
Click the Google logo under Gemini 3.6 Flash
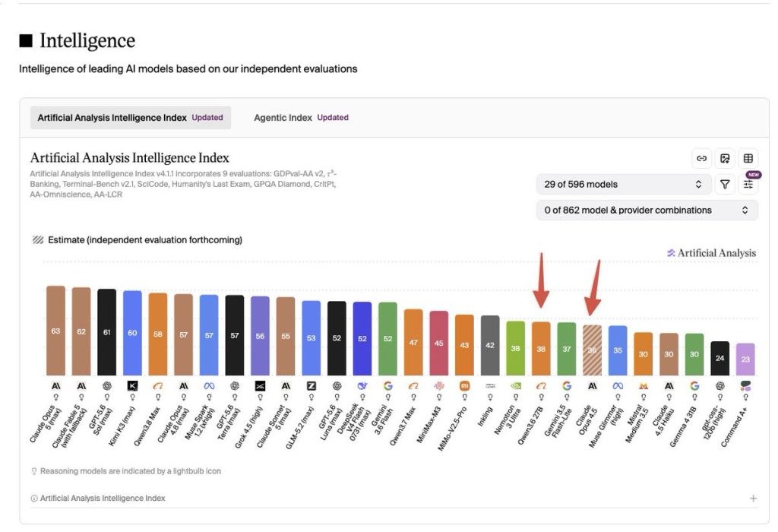(x=388, y=385)
